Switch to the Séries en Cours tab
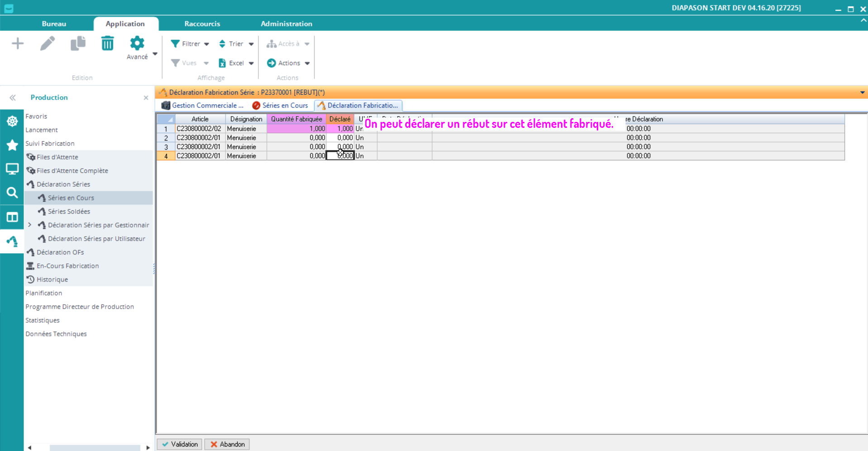 pyautogui.click(x=280, y=106)
